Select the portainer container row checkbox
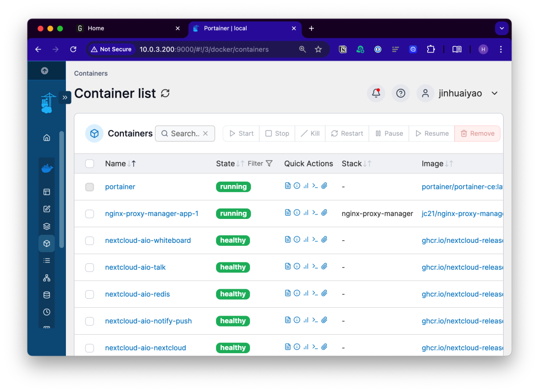539x392 pixels. 89,187
